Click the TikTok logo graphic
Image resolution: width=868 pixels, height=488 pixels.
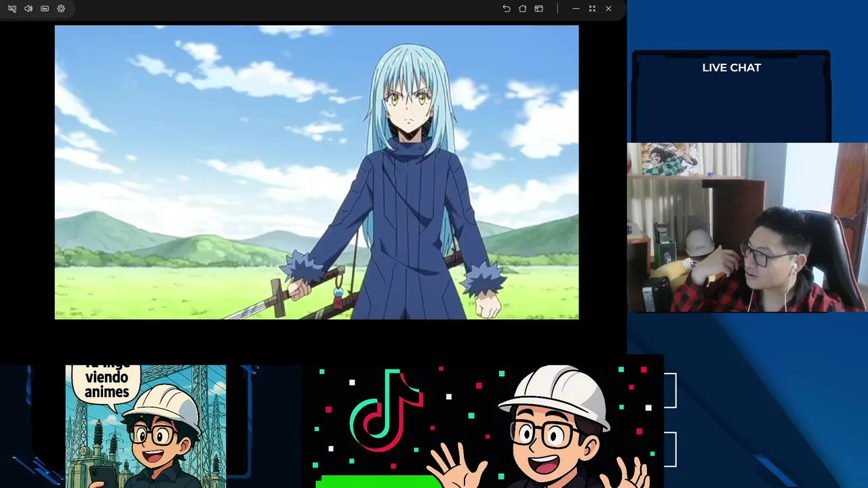[x=385, y=409]
